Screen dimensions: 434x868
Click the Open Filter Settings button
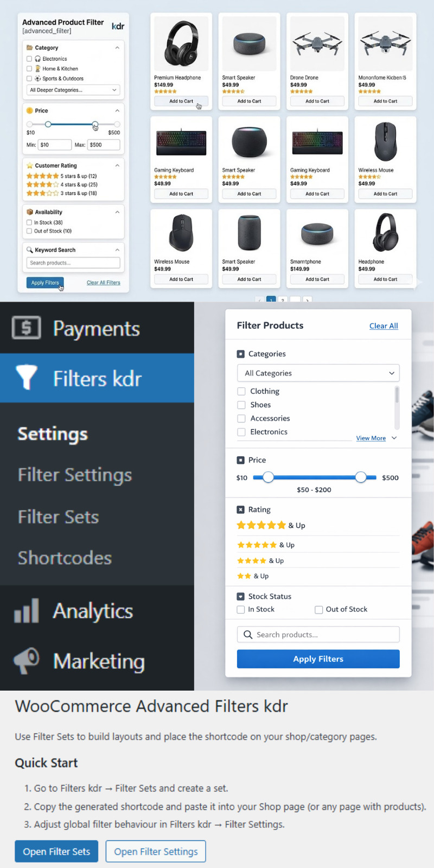156,851
